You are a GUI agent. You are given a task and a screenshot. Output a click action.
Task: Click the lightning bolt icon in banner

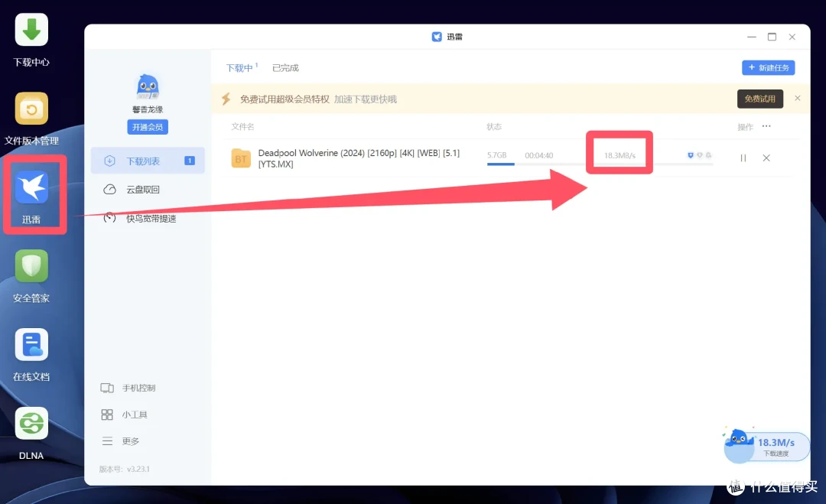tap(226, 99)
